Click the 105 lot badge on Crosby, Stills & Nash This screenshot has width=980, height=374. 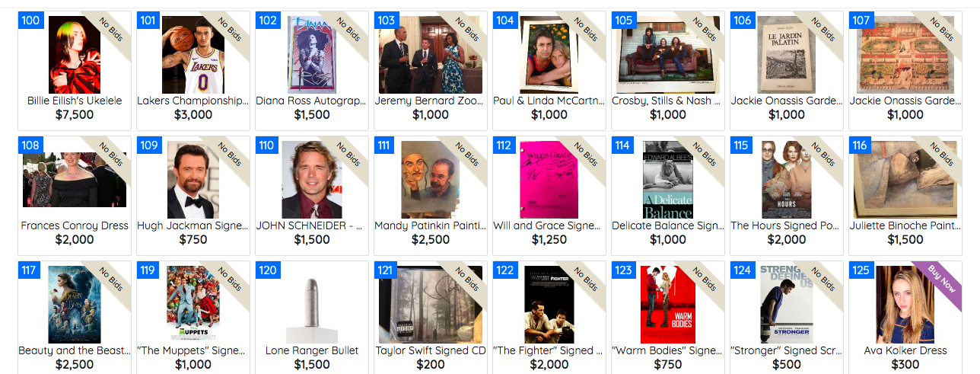(x=623, y=21)
